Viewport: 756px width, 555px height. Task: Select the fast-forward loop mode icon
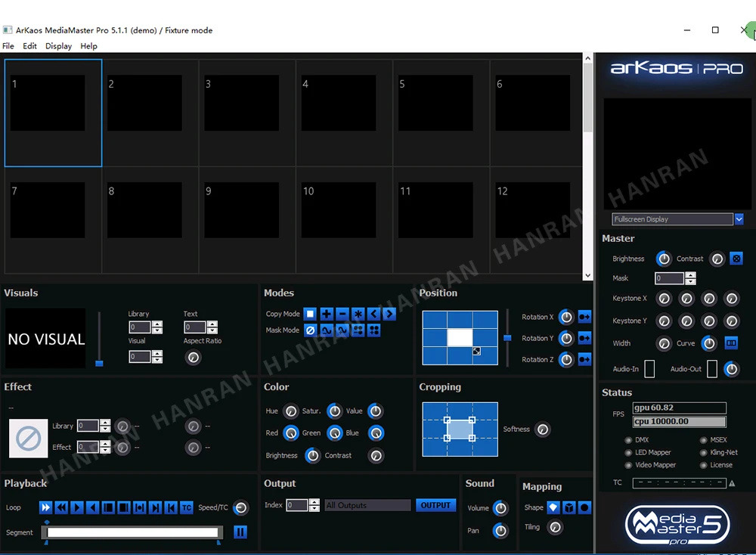[46, 508]
